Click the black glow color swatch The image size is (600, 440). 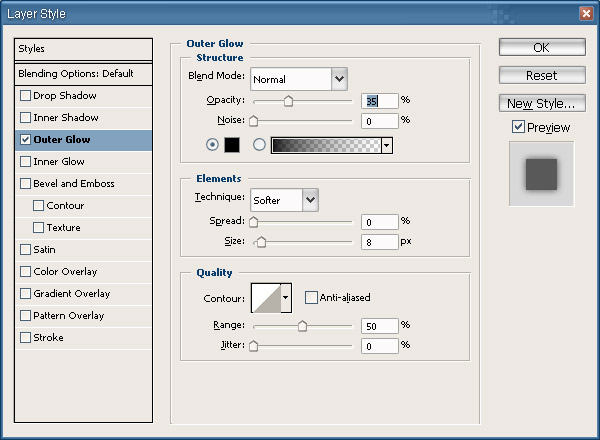(x=232, y=145)
